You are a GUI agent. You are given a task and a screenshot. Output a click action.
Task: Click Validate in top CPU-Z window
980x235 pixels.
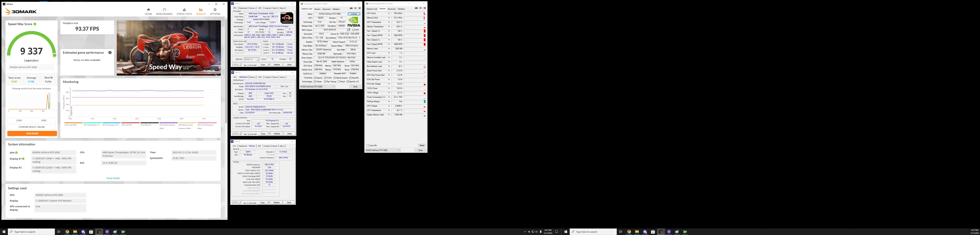point(277,65)
